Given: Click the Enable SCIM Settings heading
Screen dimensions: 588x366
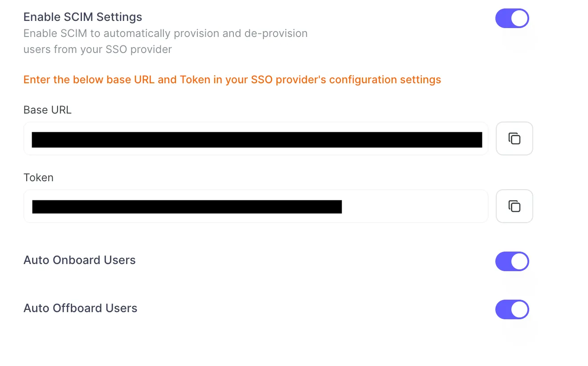Looking at the screenshot, I should tap(82, 16).
